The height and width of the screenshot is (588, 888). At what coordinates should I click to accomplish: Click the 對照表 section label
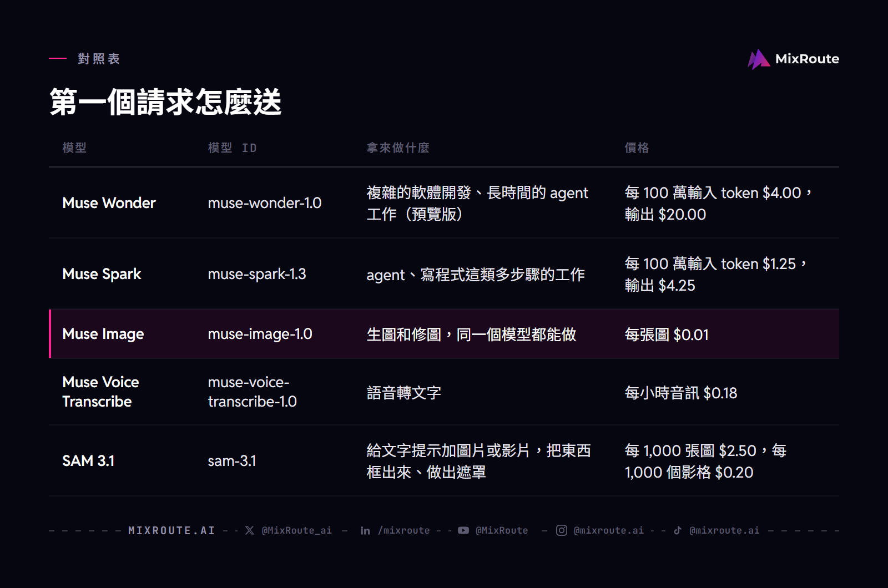click(99, 59)
